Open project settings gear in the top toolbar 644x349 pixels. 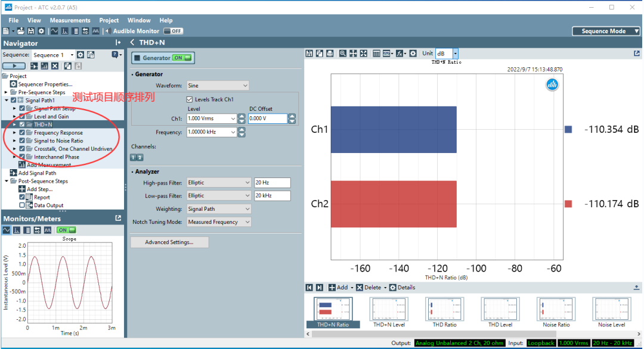point(41,31)
